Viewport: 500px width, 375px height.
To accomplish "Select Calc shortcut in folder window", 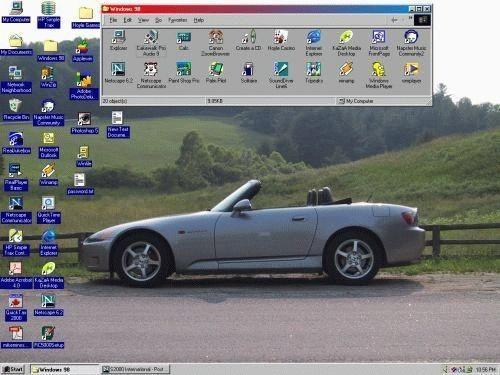I will tap(184, 40).
